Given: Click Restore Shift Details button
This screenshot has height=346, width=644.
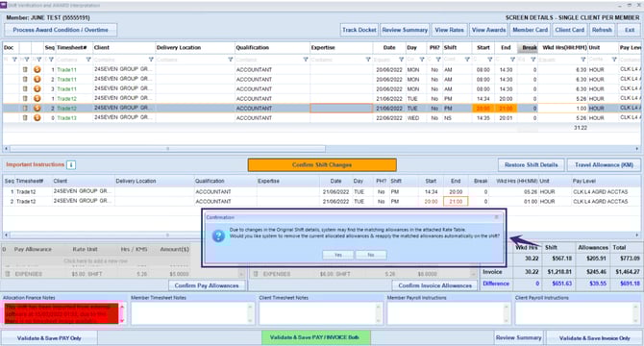Looking at the screenshot, I should 531,165.
